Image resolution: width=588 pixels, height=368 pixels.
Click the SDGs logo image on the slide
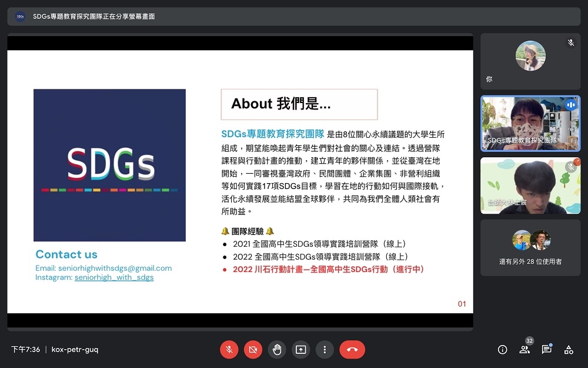coord(109,165)
